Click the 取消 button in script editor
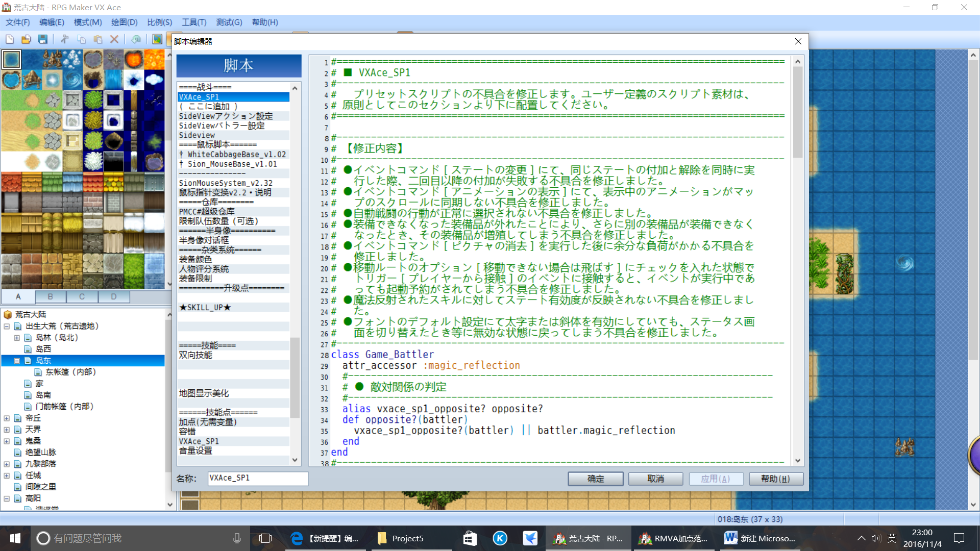The height and width of the screenshot is (551, 980). (656, 479)
